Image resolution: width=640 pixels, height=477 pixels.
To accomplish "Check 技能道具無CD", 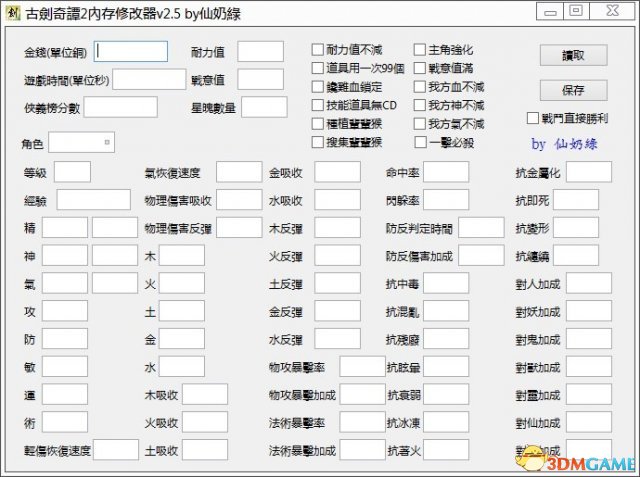I will [317, 105].
